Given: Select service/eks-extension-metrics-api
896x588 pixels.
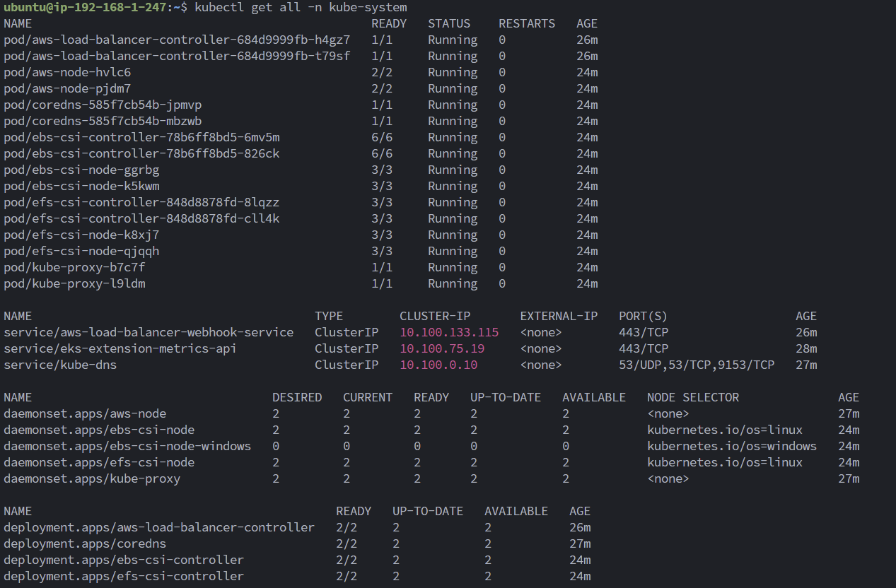Looking at the screenshot, I should point(120,348).
